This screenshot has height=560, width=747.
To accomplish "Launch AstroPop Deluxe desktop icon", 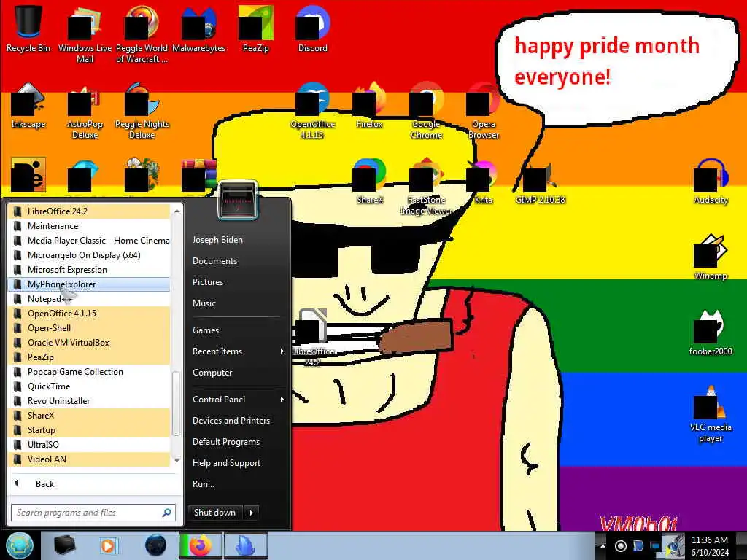I will point(85,111).
